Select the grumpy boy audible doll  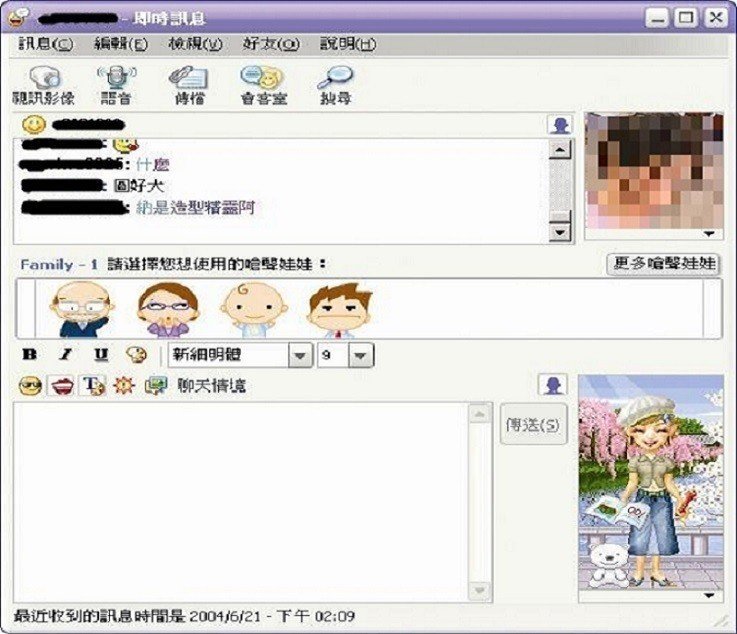340,309
